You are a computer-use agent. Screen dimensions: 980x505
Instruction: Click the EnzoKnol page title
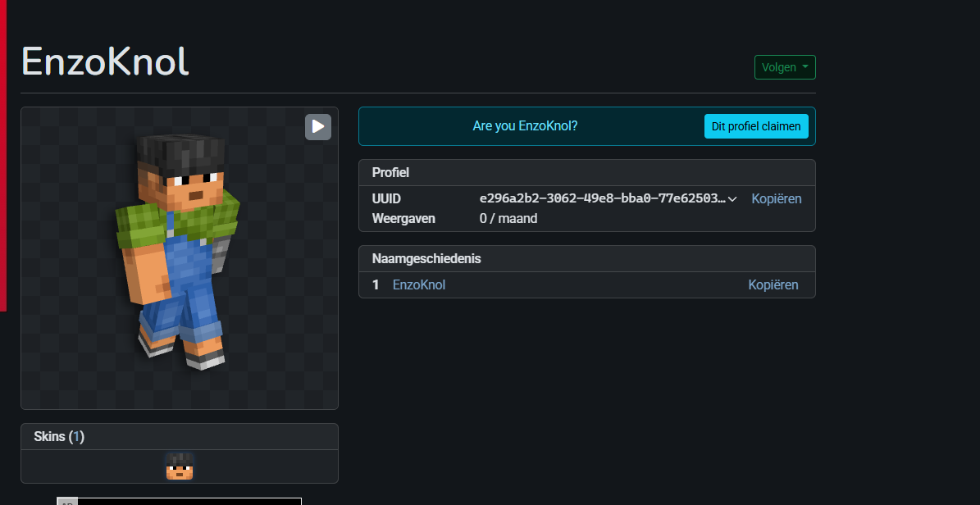(x=105, y=61)
